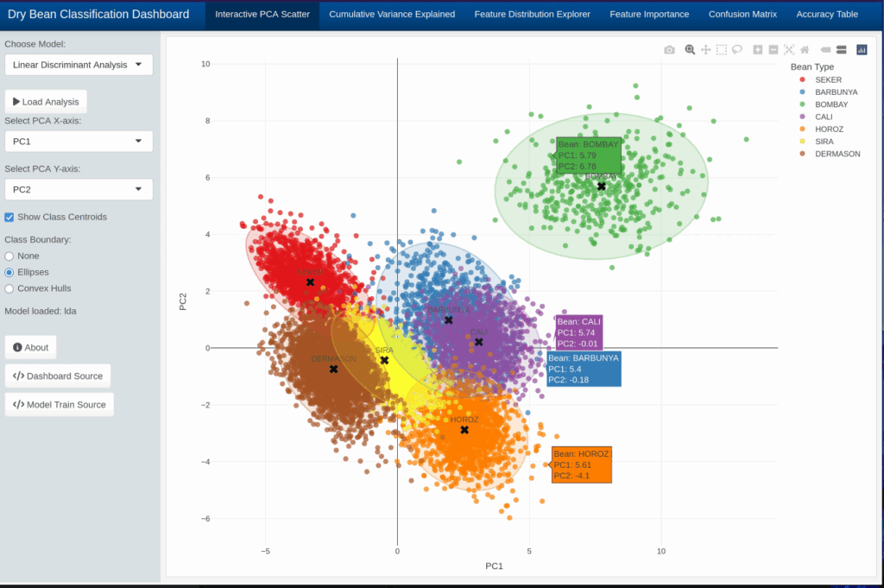The width and height of the screenshot is (884, 588).
Task: Choose the Lasso Select tool
Action: [737, 50]
